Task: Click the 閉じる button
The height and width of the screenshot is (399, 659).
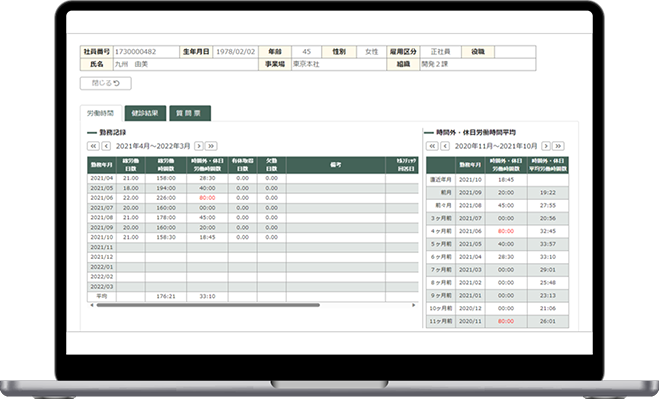Action: coord(105,83)
